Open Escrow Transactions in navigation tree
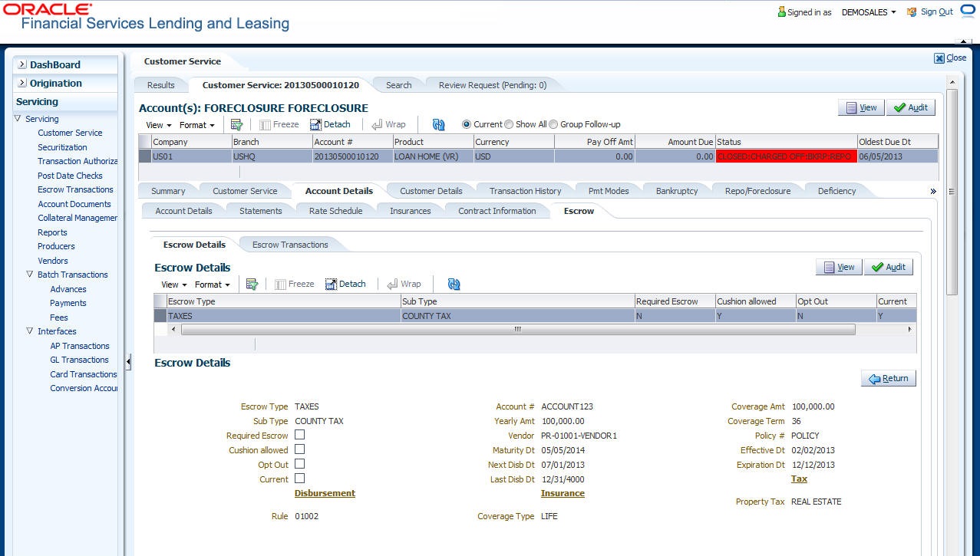The image size is (980, 556). [x=75, y=189]
